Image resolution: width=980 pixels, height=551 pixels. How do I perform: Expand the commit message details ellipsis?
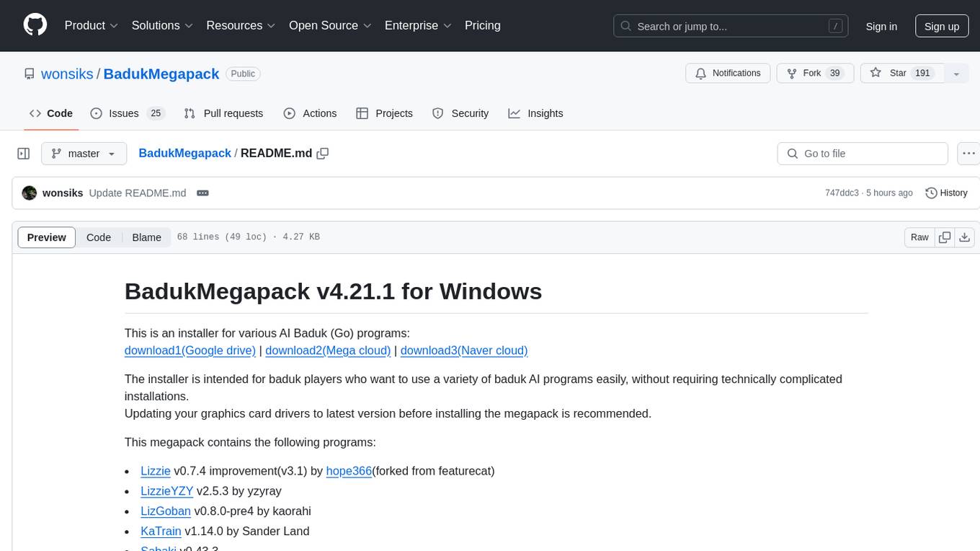[x=202, y=193]
